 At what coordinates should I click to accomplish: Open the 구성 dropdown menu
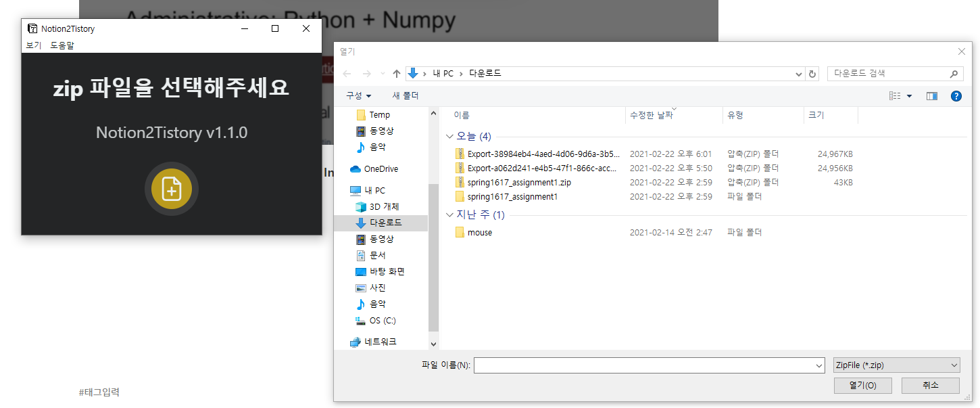[358, 95]
